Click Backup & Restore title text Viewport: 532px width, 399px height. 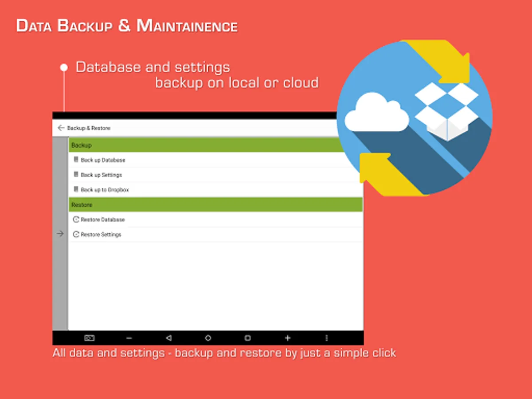(x=89, y=128)
